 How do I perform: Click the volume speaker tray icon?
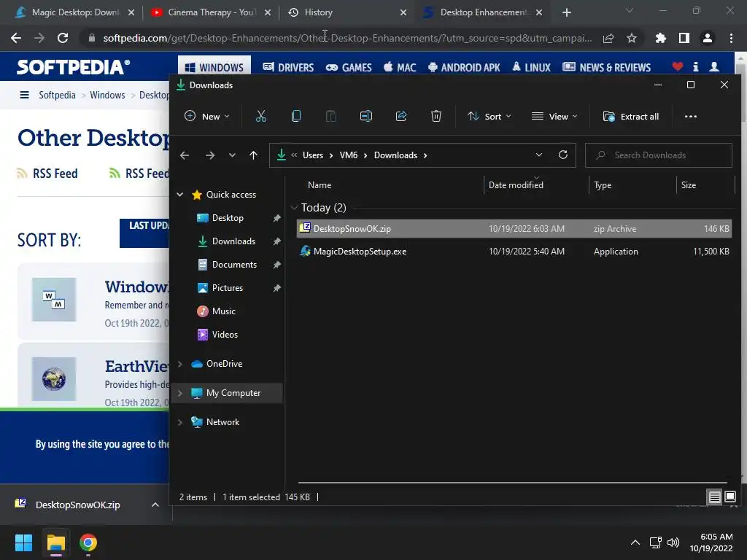pos(673,542)
